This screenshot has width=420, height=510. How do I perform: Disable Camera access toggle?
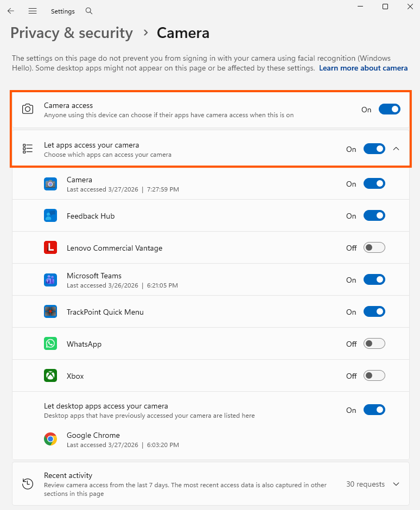pyautogui.click(x=389, y=109)
